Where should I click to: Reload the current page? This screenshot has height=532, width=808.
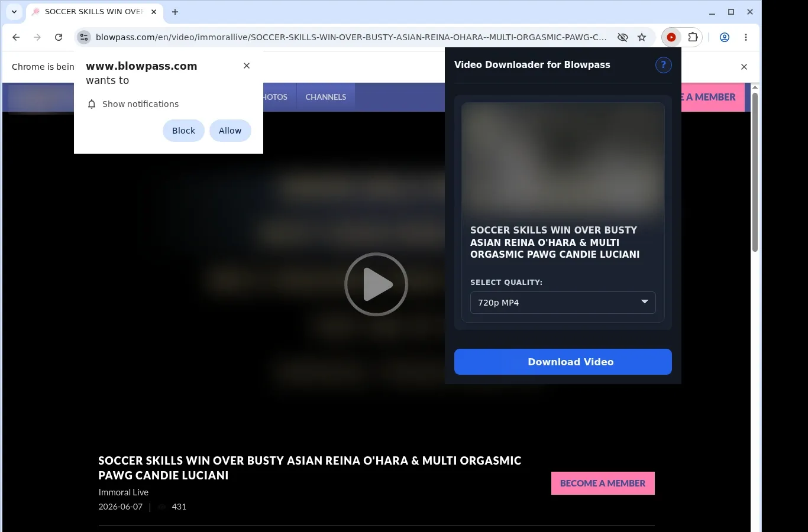[59, 37]
